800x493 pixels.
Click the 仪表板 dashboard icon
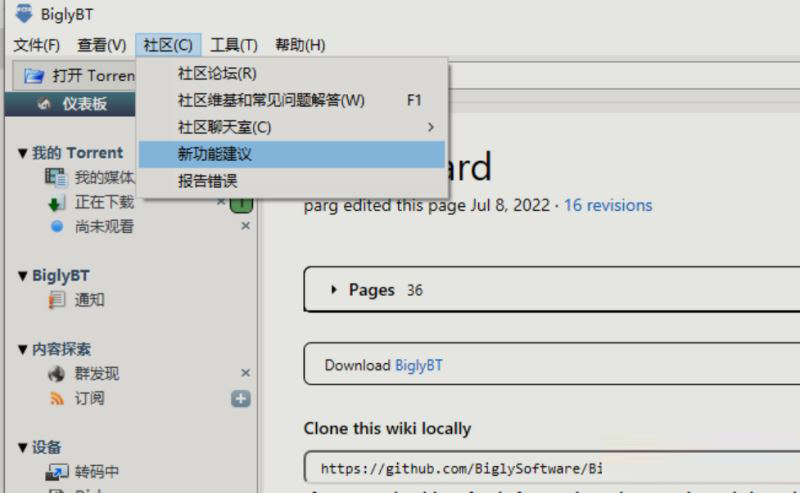pos(44,104)
